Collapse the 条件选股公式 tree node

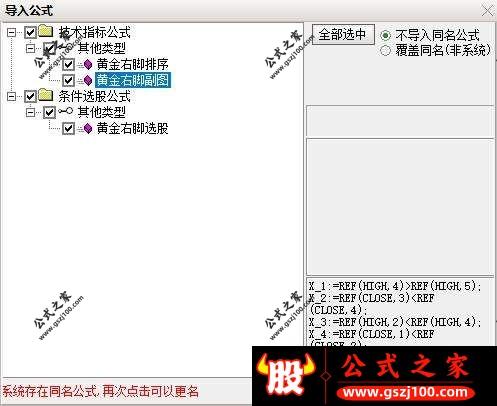point(12,97)
